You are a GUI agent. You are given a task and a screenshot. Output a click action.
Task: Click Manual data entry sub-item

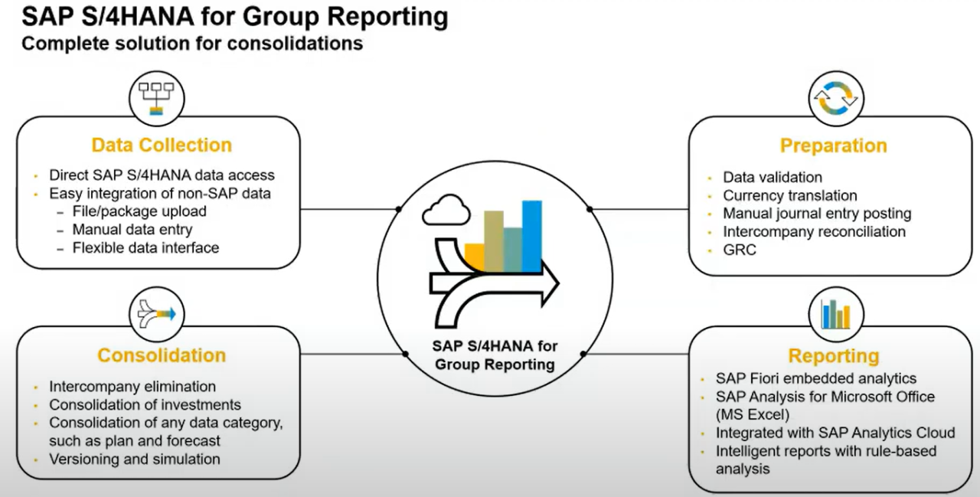tap(132, 229)
